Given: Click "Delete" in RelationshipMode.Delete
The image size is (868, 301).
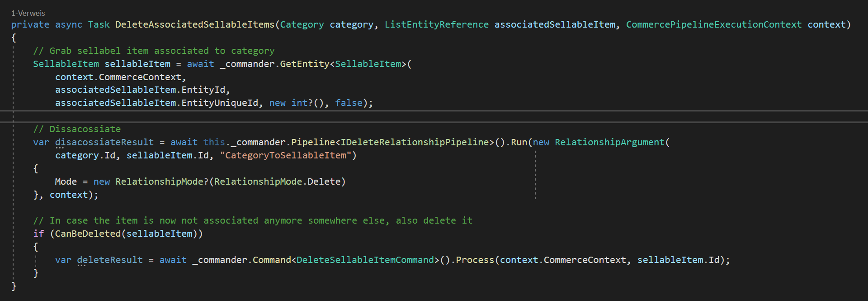Looking at the screenshot, I should 324,182.
